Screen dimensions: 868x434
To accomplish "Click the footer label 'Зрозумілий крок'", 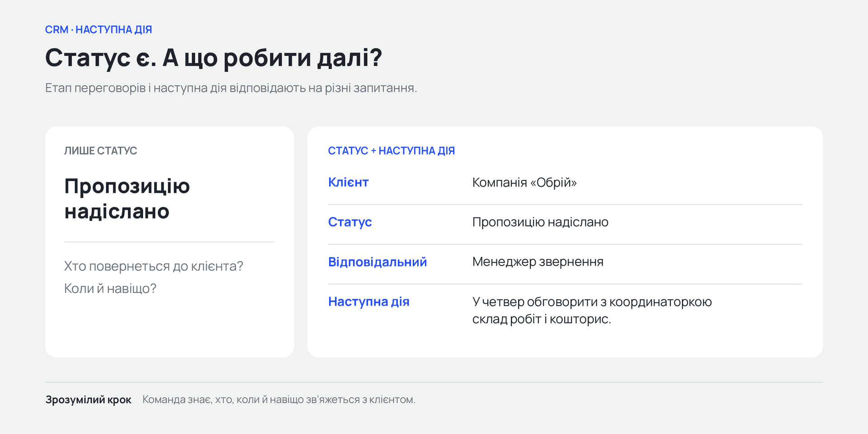I will 88,400.
